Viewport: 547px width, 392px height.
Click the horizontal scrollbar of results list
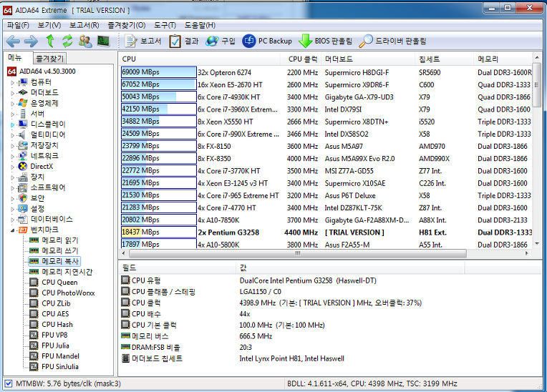coord(297,253)
